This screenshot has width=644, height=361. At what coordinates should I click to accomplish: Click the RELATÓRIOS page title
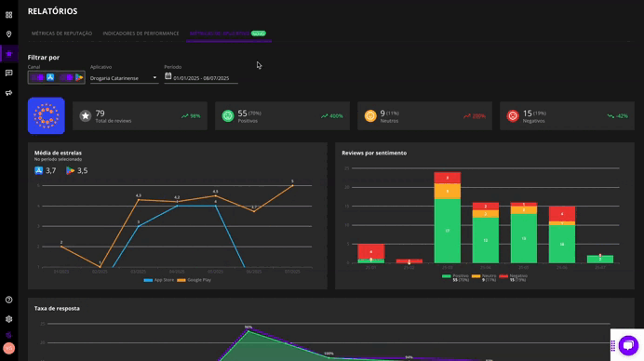click(52, 11)
